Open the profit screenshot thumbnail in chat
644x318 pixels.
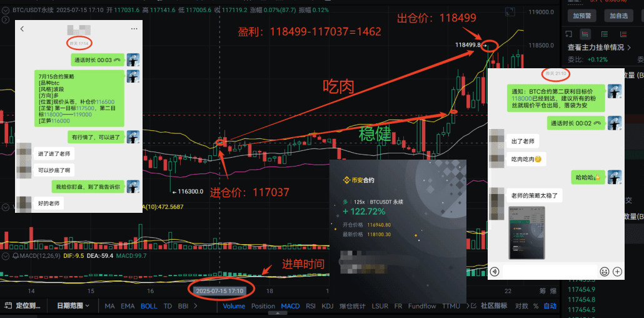pyautogui.click(x=527, y=233)
